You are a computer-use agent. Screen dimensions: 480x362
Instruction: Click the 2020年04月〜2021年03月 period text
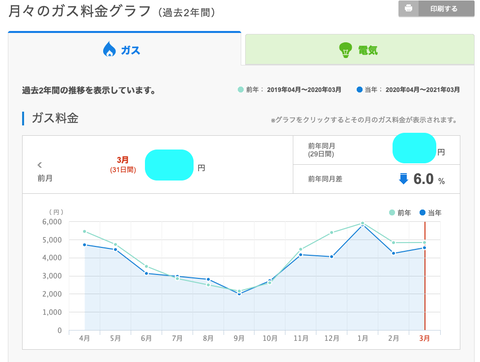click(x=422, y=90)
